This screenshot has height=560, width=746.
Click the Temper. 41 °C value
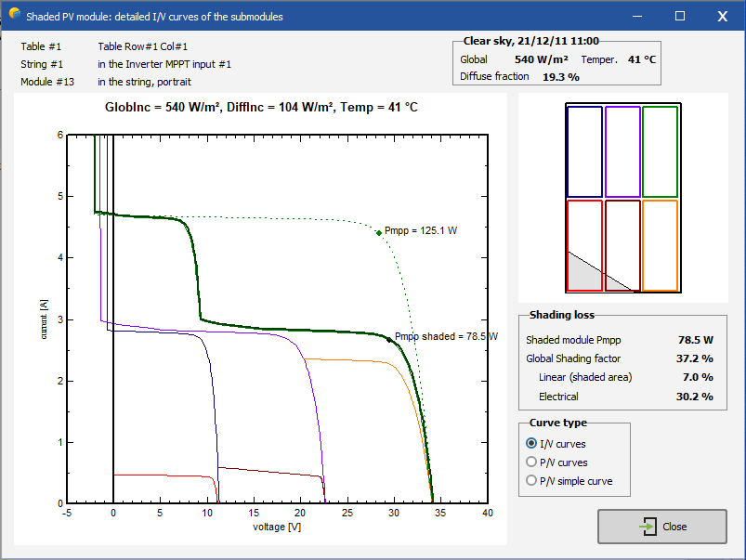(642, 59)
